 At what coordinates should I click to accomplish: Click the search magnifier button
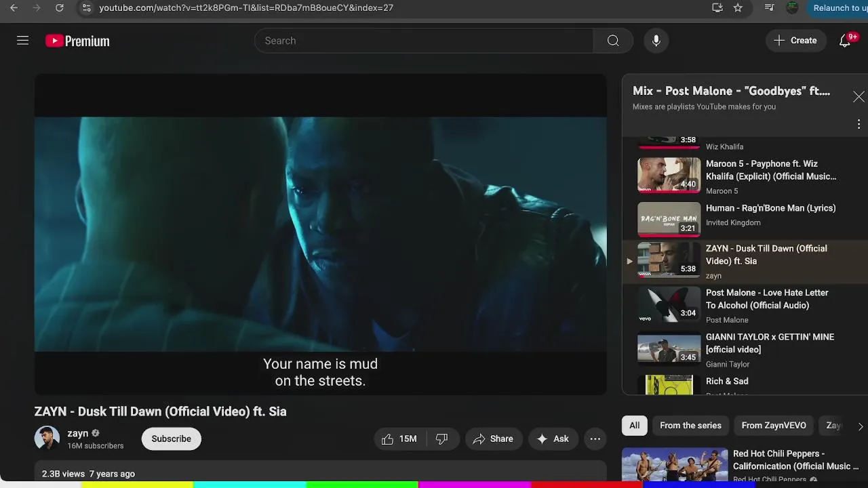tap(613, 41)
